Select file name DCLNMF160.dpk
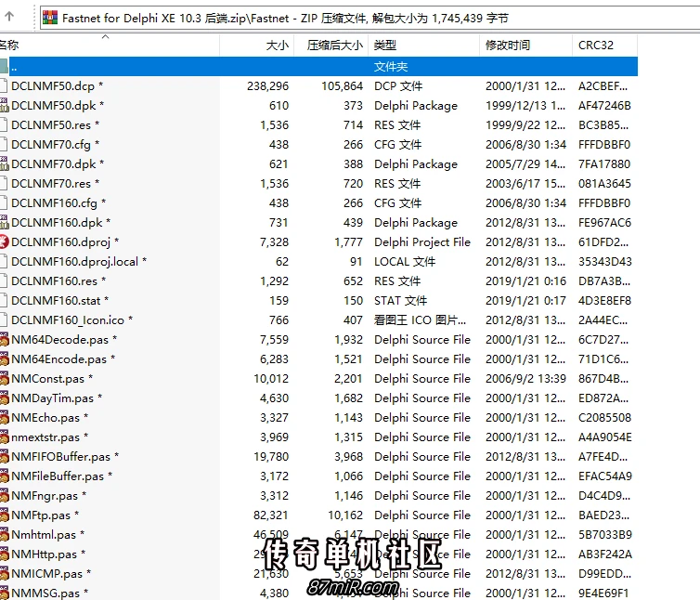 click(60, 223)
